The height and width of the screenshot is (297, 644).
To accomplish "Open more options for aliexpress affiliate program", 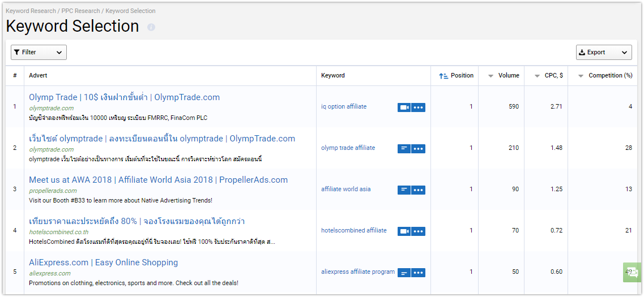I will pos(418,273).
